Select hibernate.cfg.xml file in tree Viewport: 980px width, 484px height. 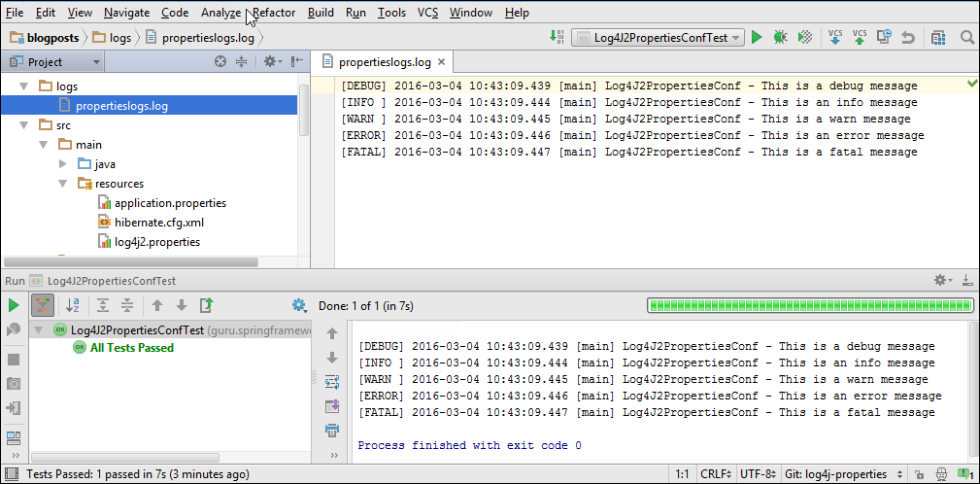158,222
